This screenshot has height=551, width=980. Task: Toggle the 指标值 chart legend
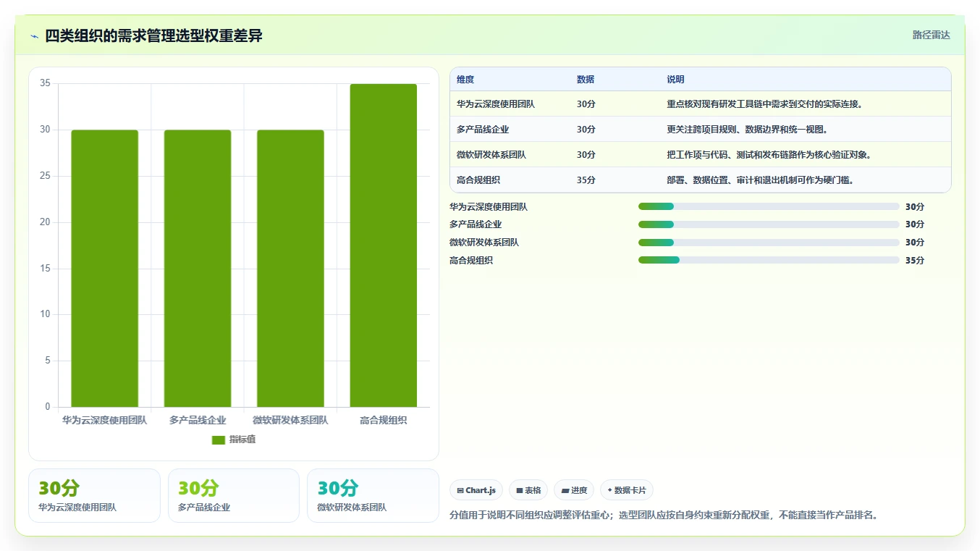point(233,439)
